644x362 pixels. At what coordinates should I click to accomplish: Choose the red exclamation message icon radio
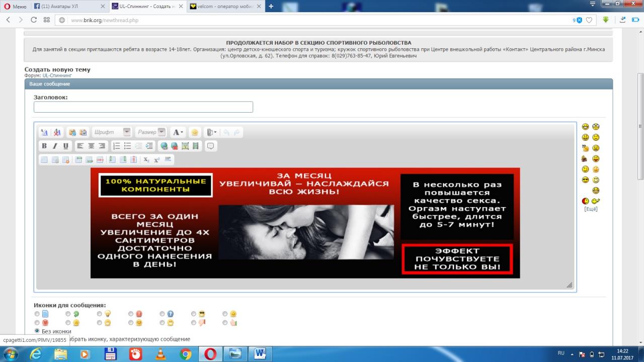coord(131,314)
